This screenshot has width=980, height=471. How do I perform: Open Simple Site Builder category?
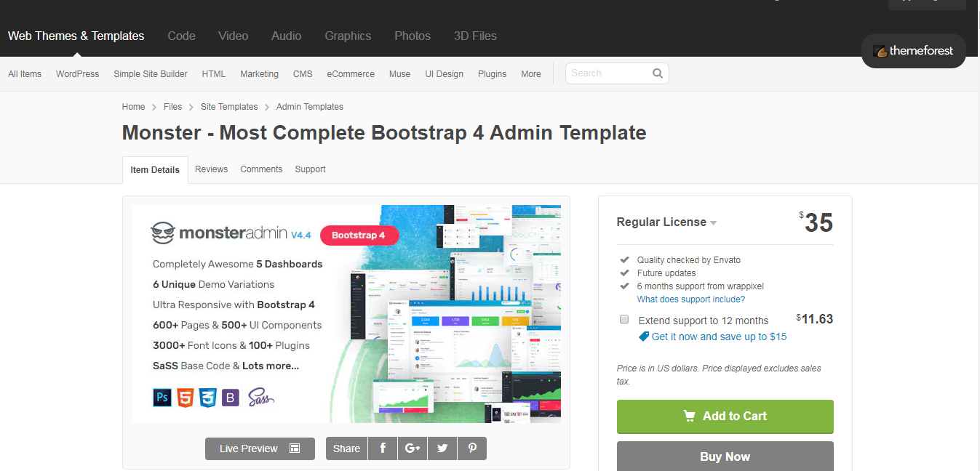[x=151, y=74]
